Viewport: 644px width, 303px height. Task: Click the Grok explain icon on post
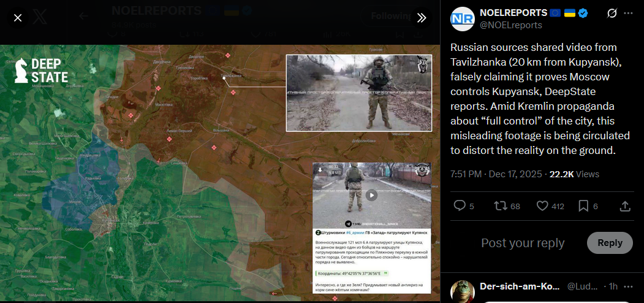[x=612, y=13]
